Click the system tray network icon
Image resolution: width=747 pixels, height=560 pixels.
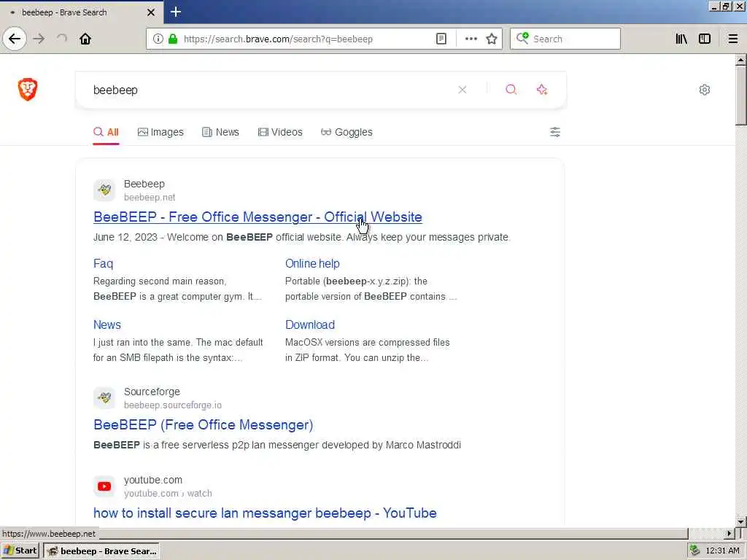[x=695, y=551]
